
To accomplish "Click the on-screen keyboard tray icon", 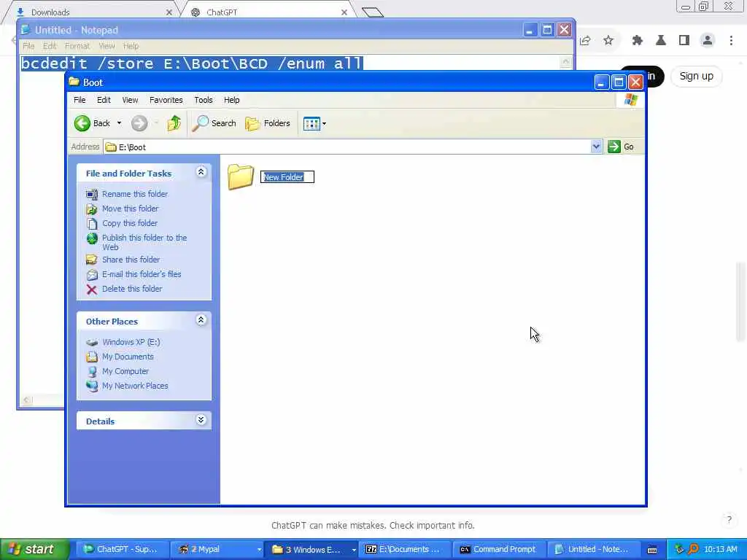I will [652, 550].
